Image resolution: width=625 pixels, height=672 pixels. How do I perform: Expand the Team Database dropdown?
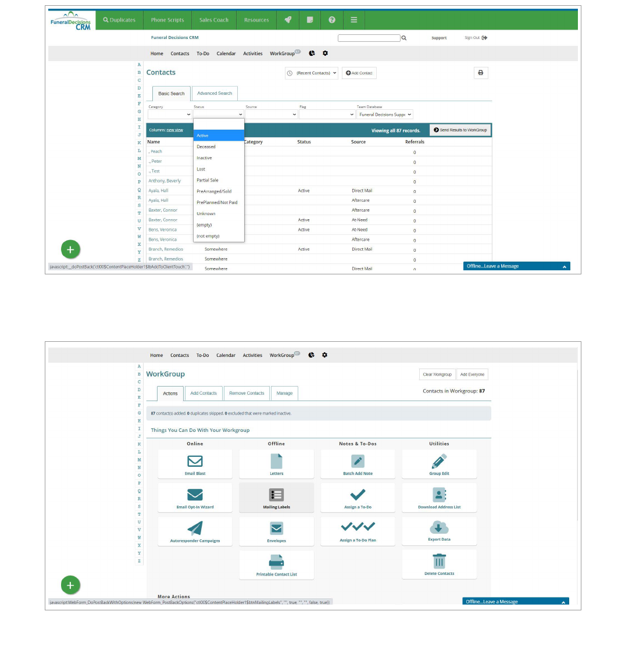coord(385,115)
